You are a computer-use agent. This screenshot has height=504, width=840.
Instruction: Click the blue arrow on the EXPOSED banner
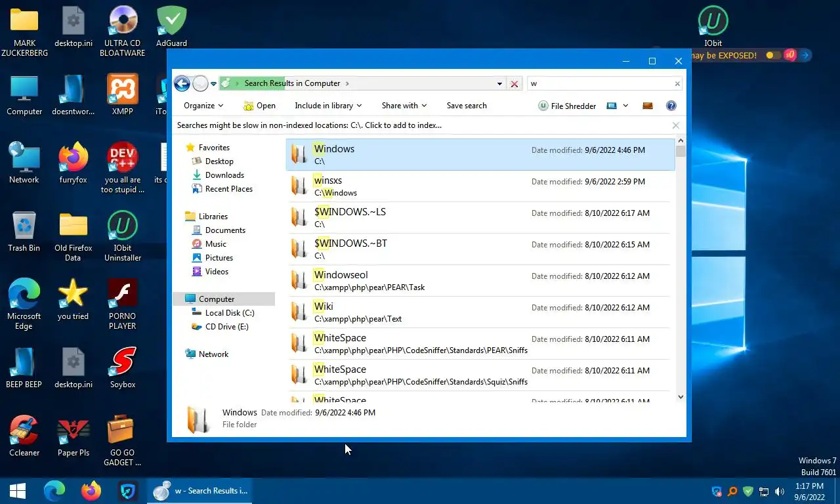pos(805,56)
